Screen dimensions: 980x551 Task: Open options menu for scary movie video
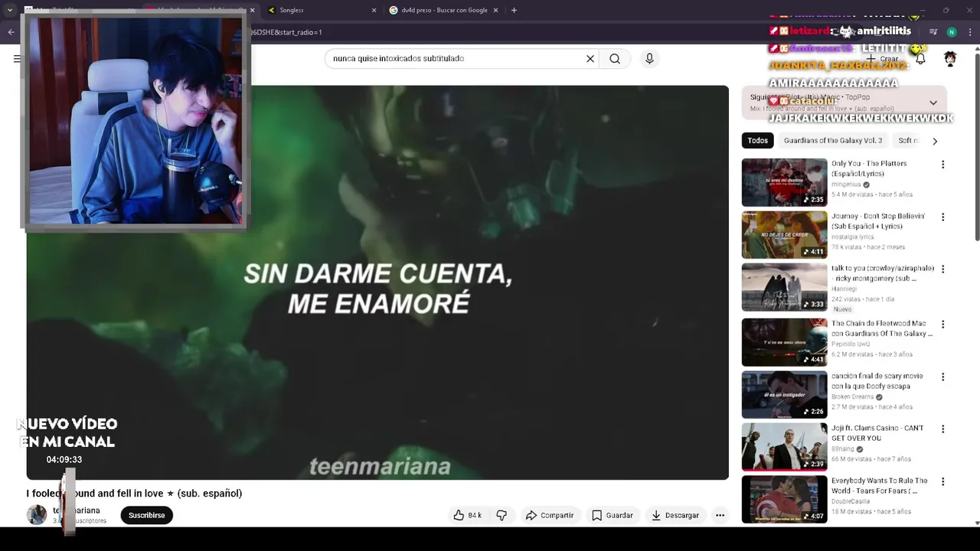point(942,377)
